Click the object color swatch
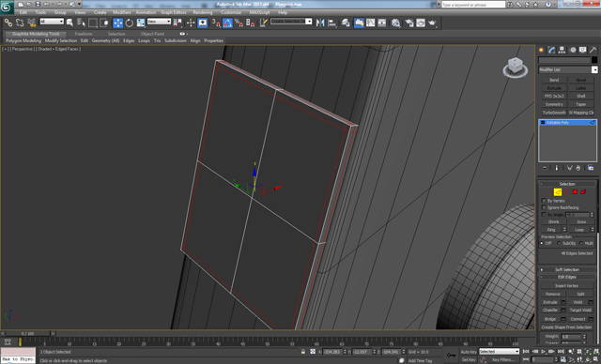Screen dimensions: 601x364 tap(594, 60)
